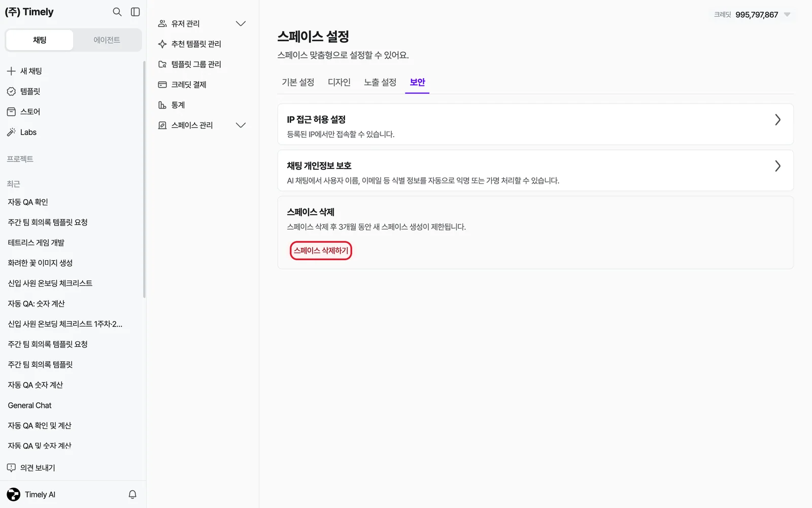Click the Timely AI avatar logo
The image size is (812, 508).
point(14,494)
